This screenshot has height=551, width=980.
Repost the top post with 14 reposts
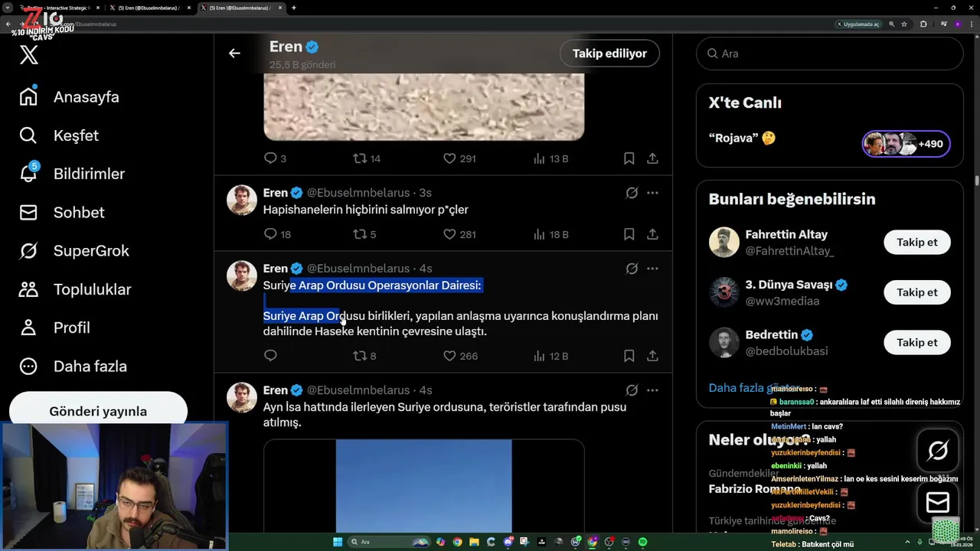pyautogui.click(x=367, y=158)
